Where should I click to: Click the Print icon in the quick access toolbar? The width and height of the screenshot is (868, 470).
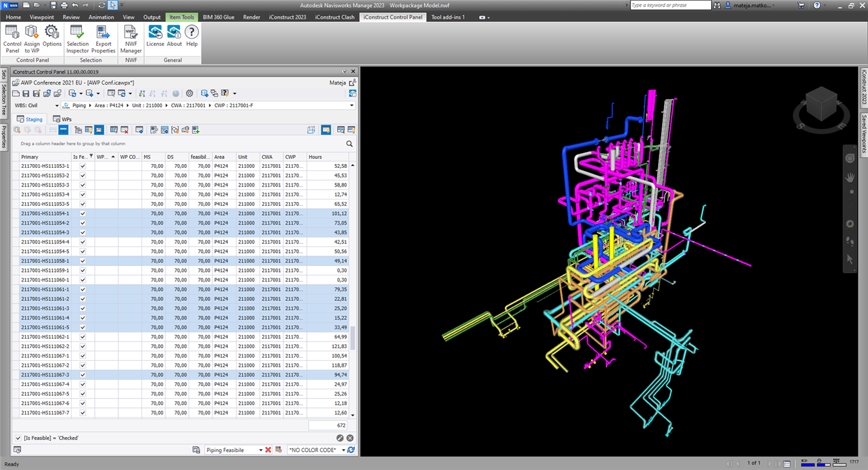tap(63, 5)
